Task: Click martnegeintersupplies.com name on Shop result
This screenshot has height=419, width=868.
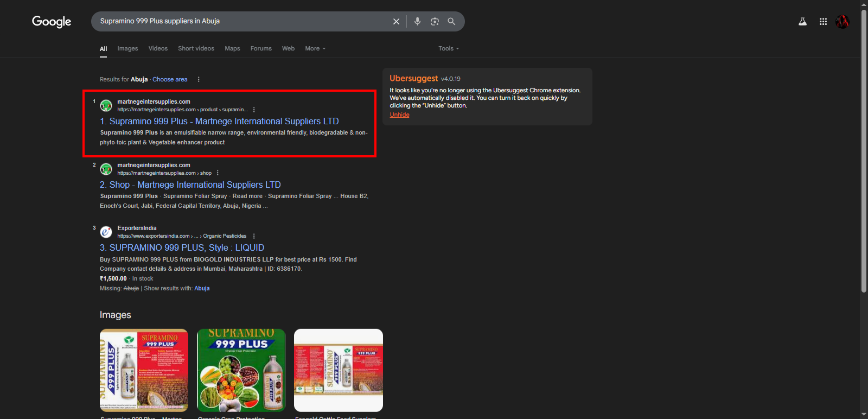Action: [x=154, y=165]
